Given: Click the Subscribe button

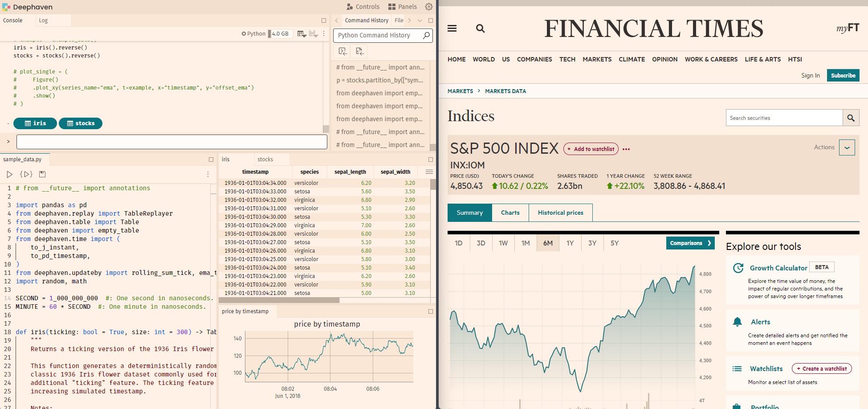Looking at the screenshot, I should pyautogui.click(x=843, y=75).
